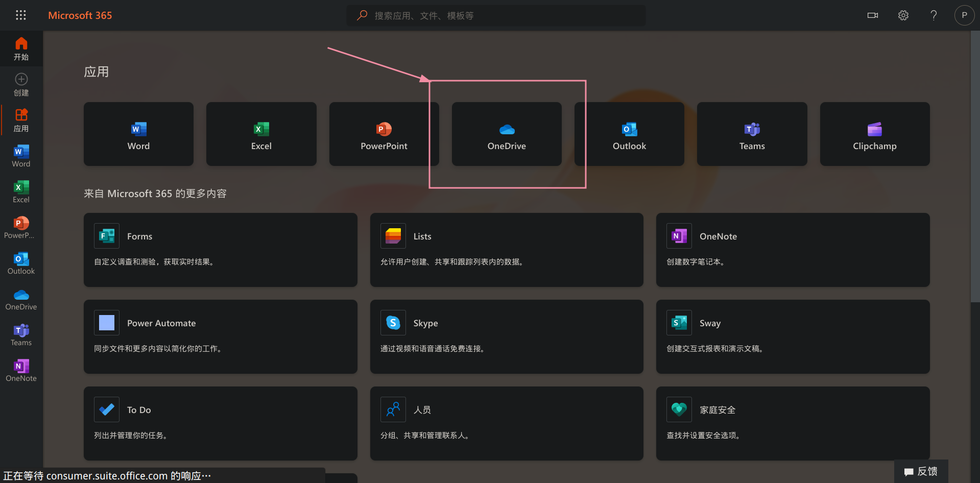980x483 pixels.
Task: Open the Skype card title
Action: [x=426, y=323]
